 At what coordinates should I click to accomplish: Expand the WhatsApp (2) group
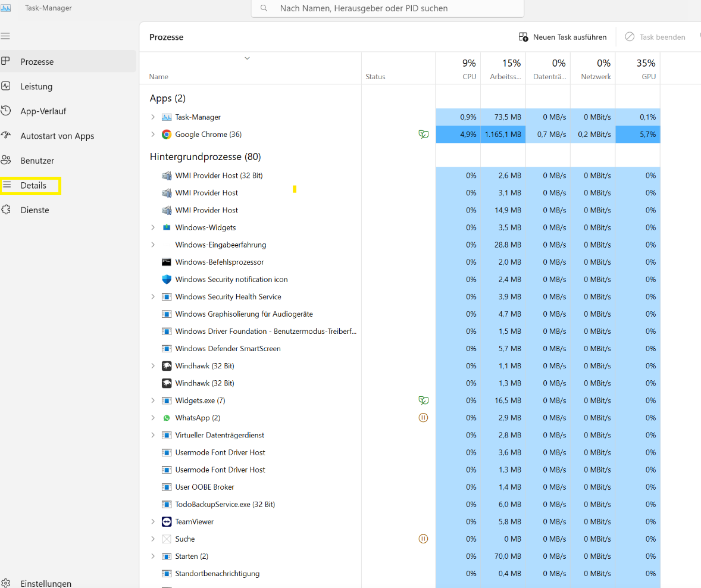[x=153, y=418]
